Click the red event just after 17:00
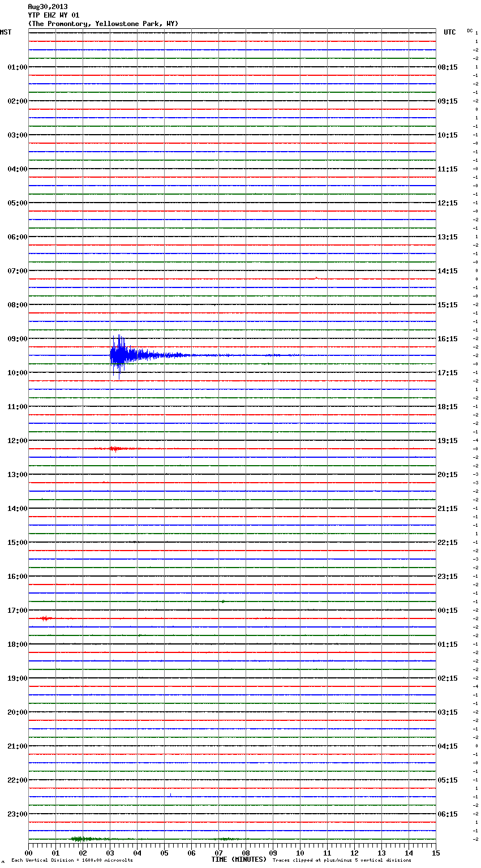Image resolution: width=481 pixels, height=868 pixels. (x=45, y=618)
